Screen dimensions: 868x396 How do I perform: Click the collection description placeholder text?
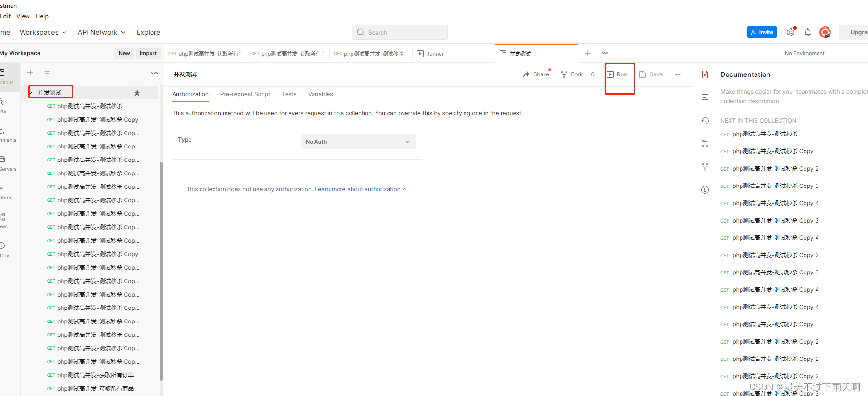coord(794,97)
